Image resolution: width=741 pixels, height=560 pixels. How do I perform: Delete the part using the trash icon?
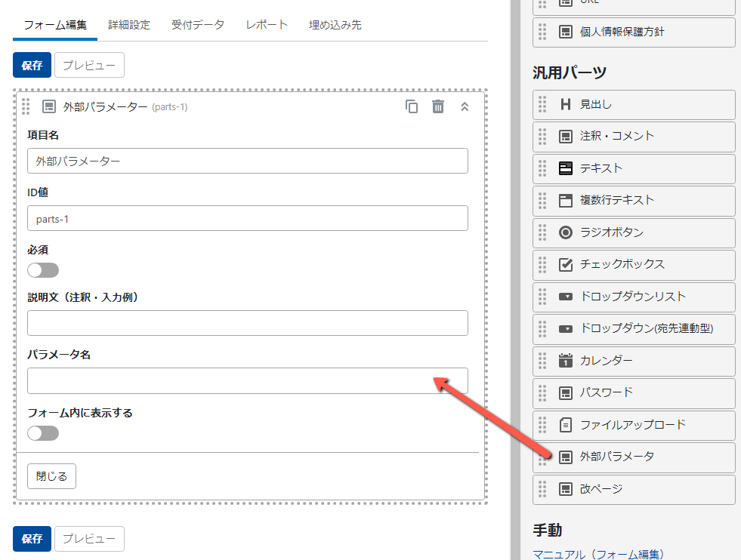[x=438, y=106]
